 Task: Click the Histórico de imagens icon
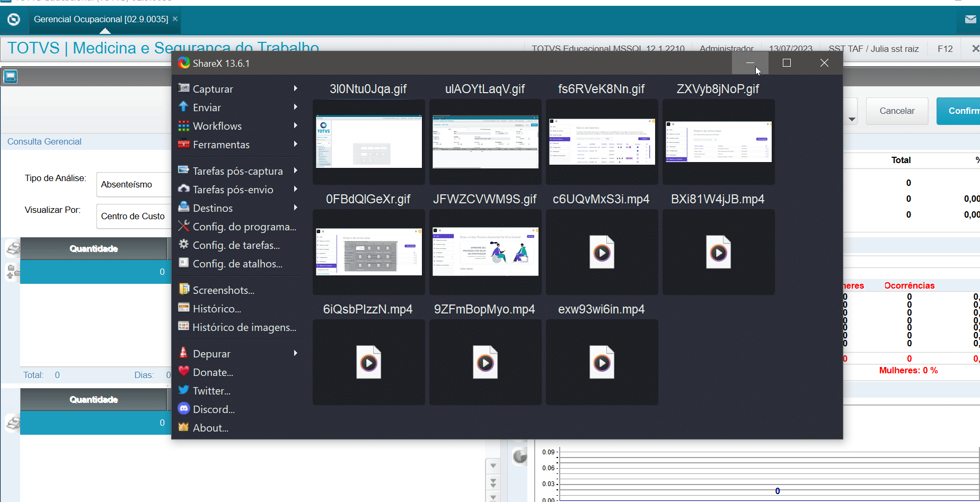(184, 326)
